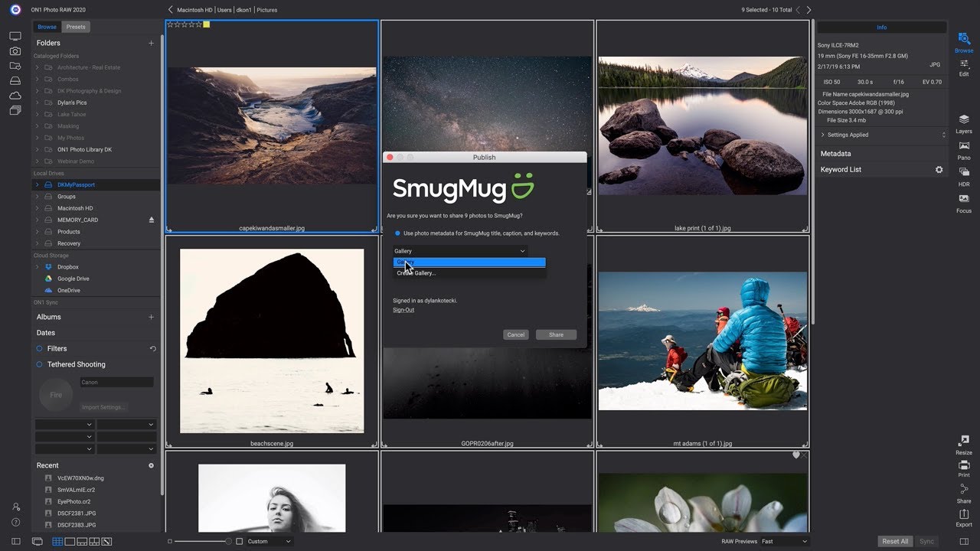Image resolution: width=980 pixels, height=551 pixels.
Task: Open the HDR tool
Action: tap(964, 177)
